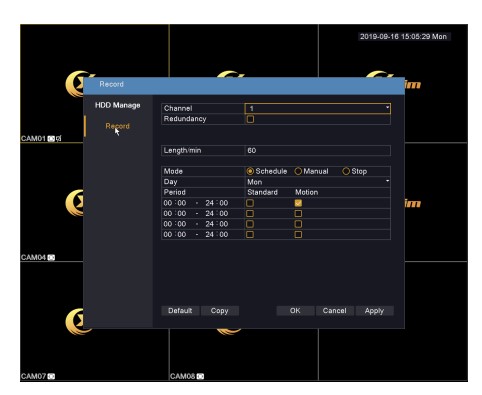The image size is (482, 395).
Task: Enable Motion recording for third period
Action: [x=298, y=224]
